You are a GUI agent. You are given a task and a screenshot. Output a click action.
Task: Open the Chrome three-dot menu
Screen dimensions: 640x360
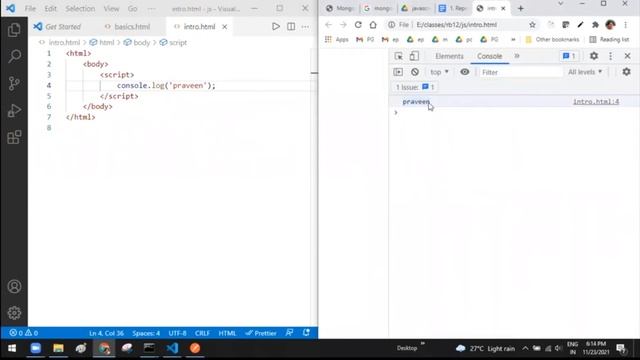tap(625, 25)
